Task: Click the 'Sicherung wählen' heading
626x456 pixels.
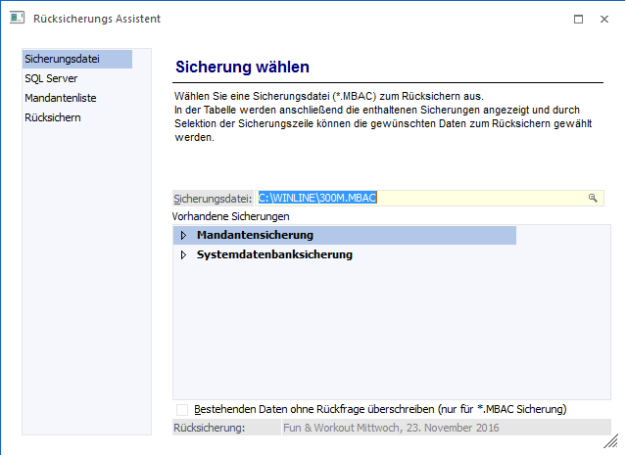Action: coord(242,67)
